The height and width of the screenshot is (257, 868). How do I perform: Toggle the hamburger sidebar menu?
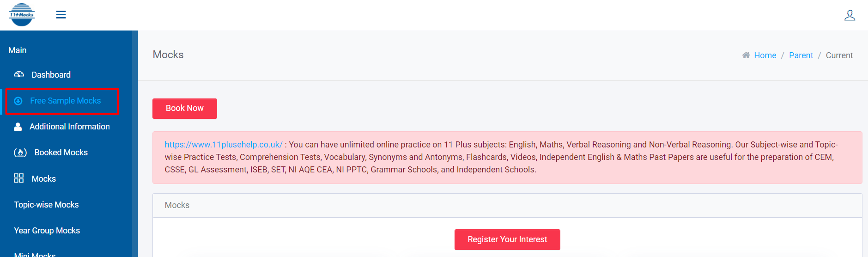point(61,15)
